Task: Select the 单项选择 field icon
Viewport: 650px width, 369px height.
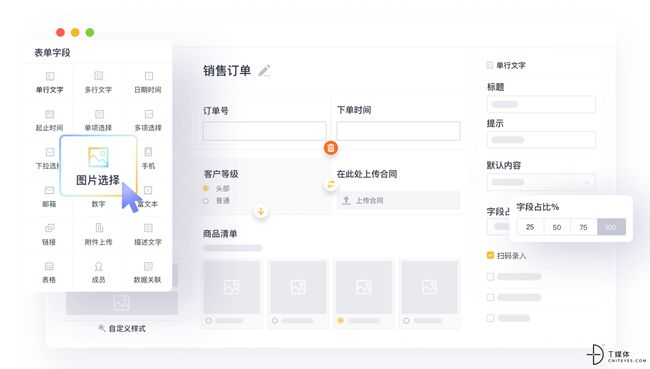Action: [x=99, y=114]
